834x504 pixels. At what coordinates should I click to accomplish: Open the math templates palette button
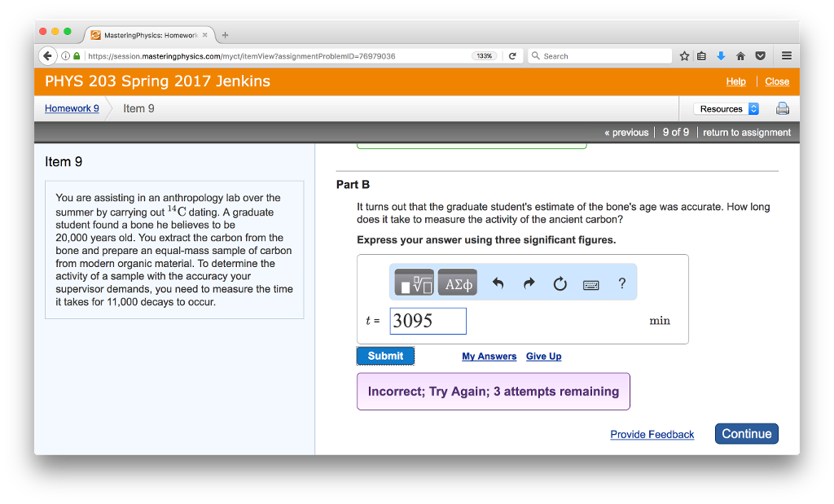[x=414, y=283]
